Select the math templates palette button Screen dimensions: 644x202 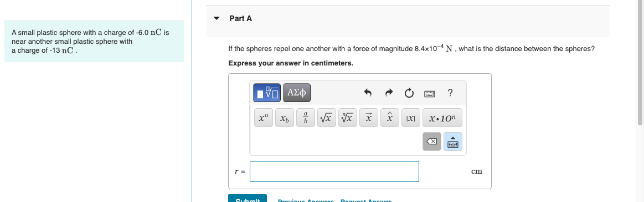(267, 93)
